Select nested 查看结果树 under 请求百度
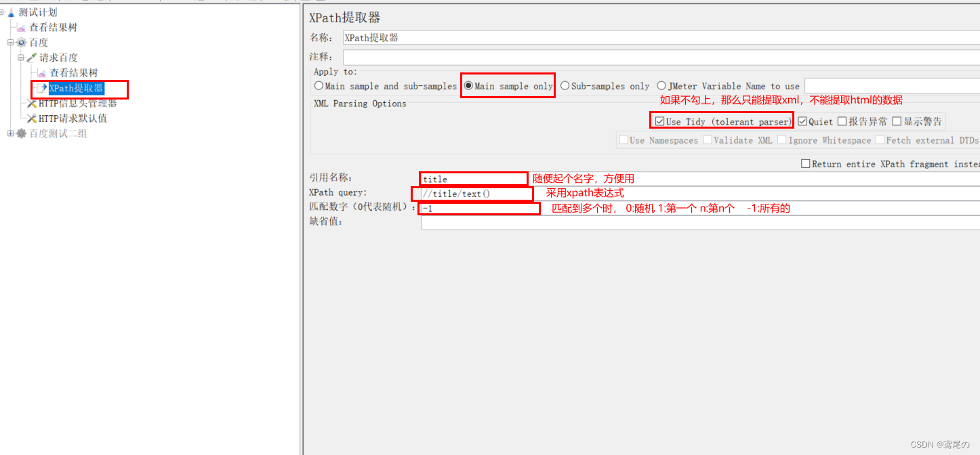 (x=73, y=73)
